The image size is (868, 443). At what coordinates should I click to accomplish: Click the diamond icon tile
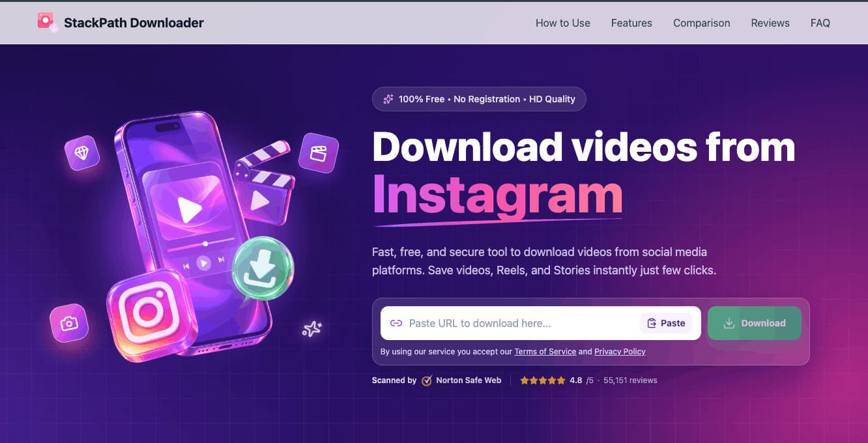click(x=82, y=153)
